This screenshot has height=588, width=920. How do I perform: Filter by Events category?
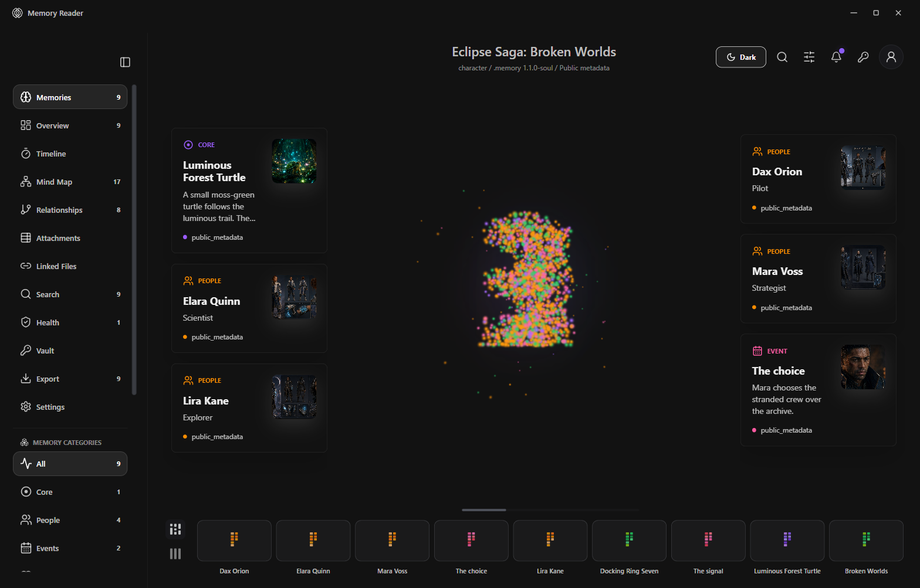click(70, 548)
